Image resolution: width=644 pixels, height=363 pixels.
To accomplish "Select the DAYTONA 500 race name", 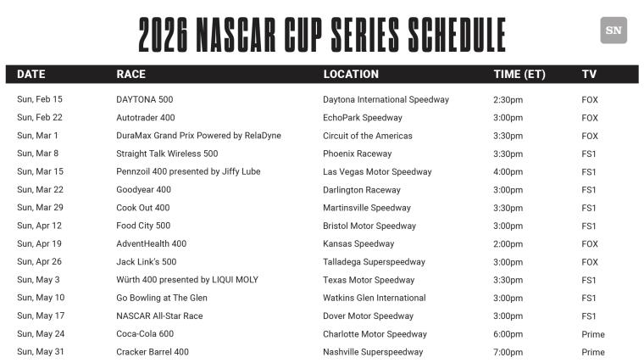I will click(x=144, y=100).
